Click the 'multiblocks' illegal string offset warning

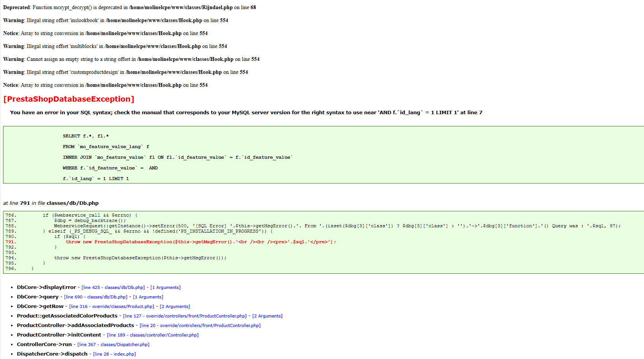tap(115, 46)
